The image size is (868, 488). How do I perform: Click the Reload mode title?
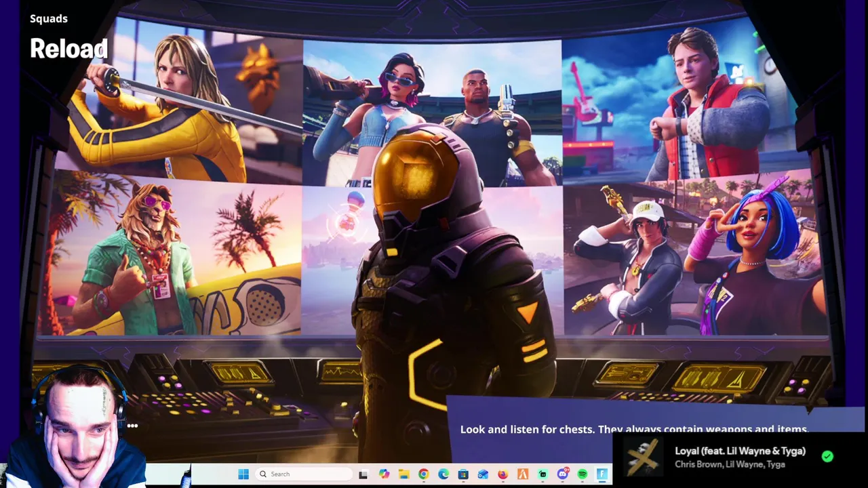point(68,48)
